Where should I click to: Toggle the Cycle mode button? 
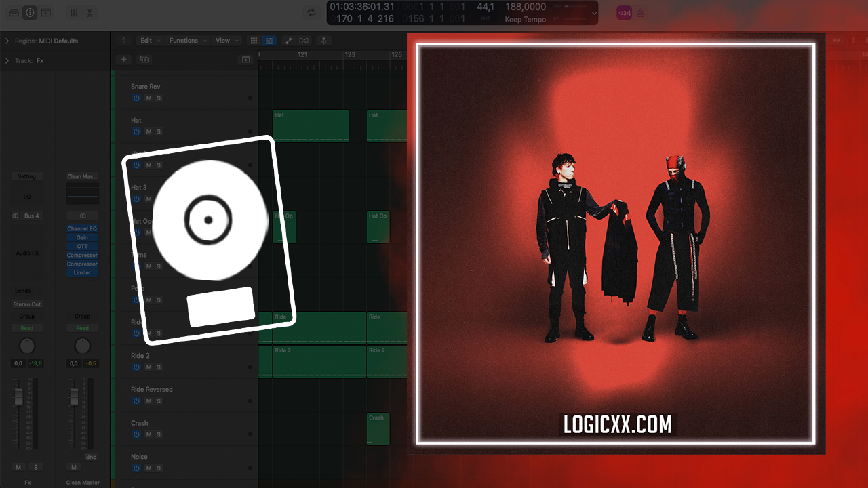(x=311, y=13)
